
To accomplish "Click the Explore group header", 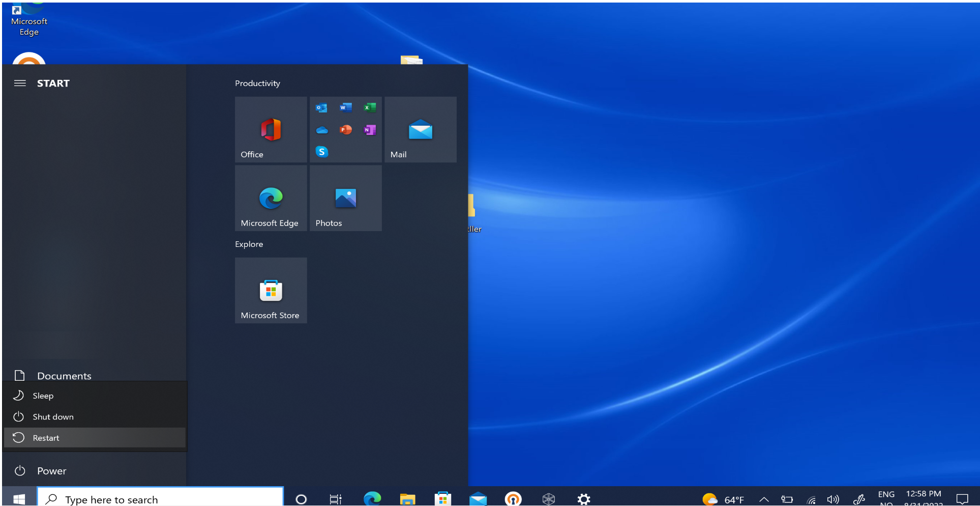I will 249,244.
